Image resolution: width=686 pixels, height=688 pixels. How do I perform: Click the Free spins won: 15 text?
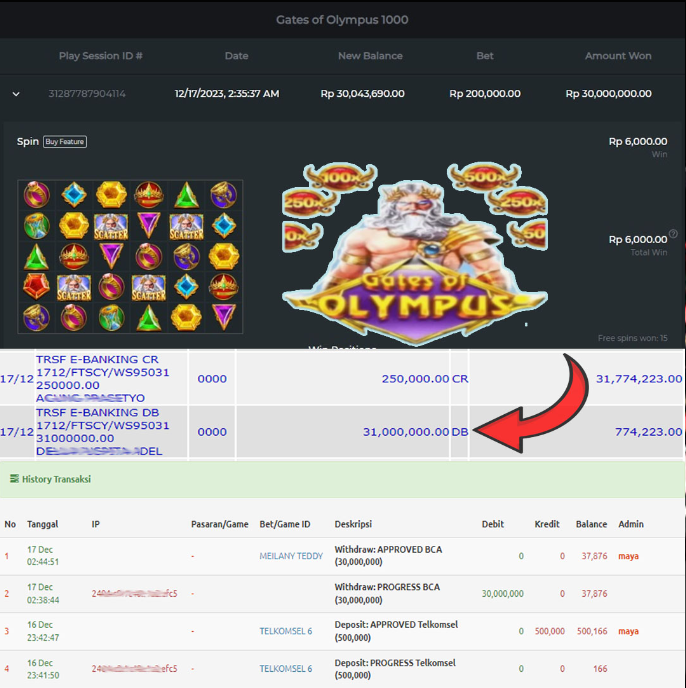pos(632,338)
